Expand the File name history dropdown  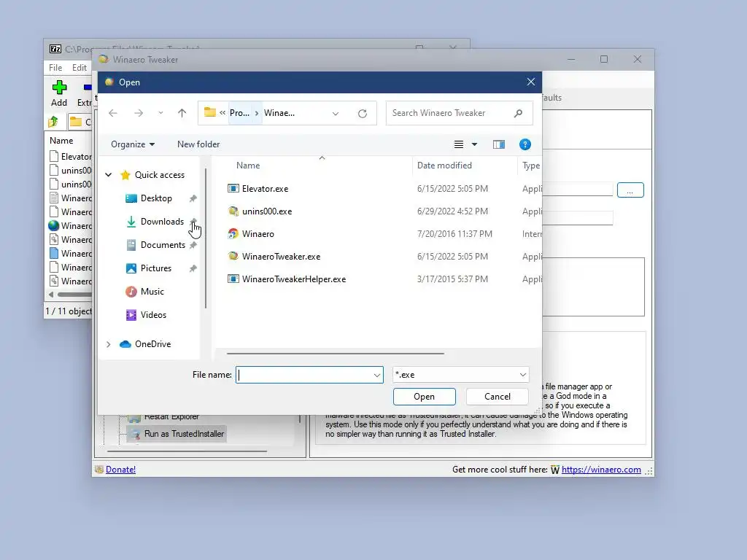click(x=377, y=376)
